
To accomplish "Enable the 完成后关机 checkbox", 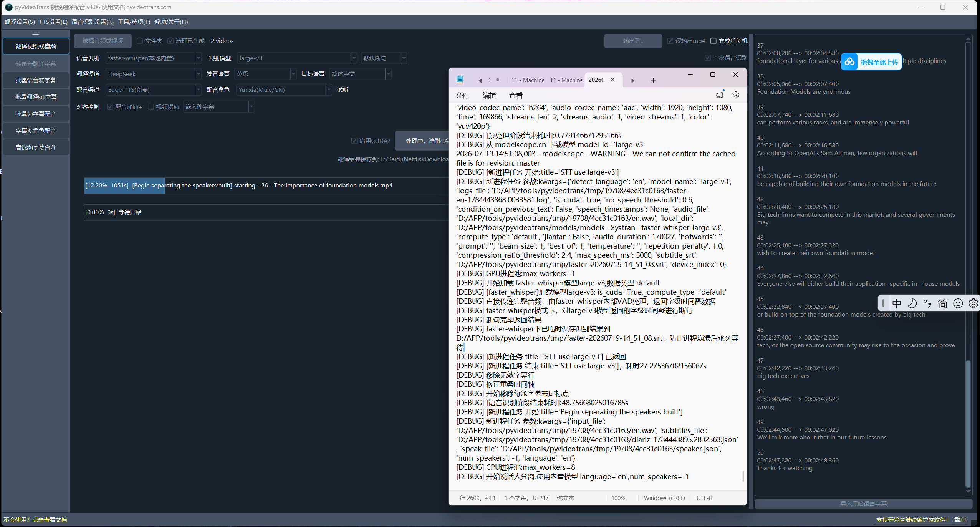I will coord(713,41).
